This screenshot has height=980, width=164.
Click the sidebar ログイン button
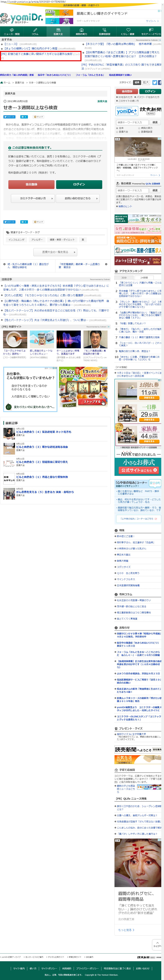point(150,91)
